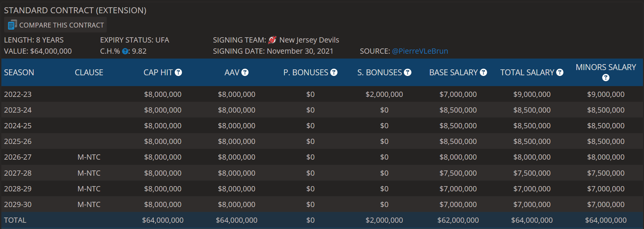Click the M-NTC clause for 2026-27
This screenshot has height=229, width=644.
click(89, 157)
